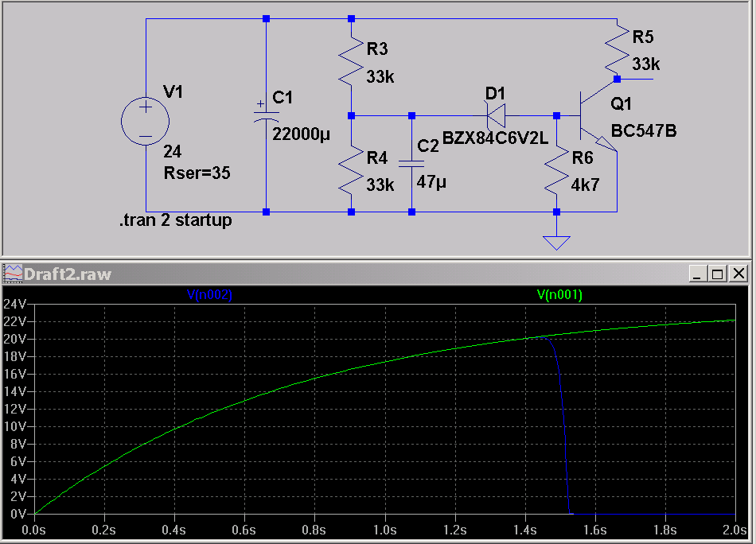
Task: Click the 24V vertical axis label
Action: click(15, 304)
